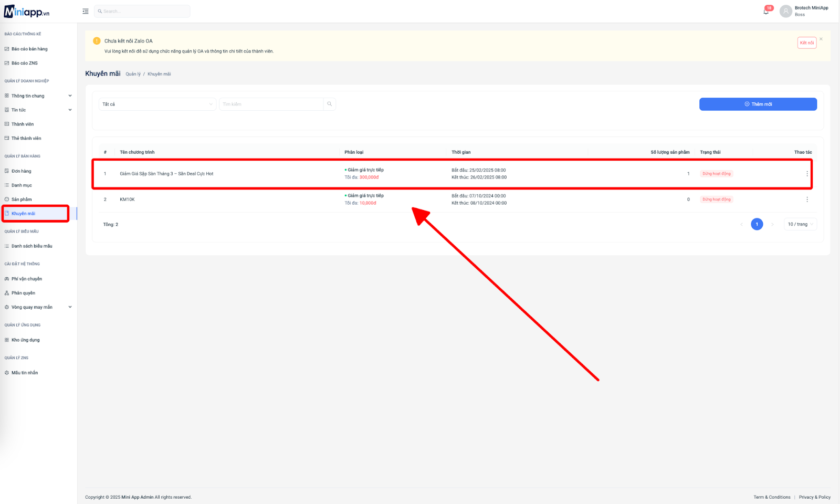Viewport: 840px width, 504px height.
Task: Click Giảm Giá Sập Sàn Tháng 3 promotion name
Action: point(166,174)
